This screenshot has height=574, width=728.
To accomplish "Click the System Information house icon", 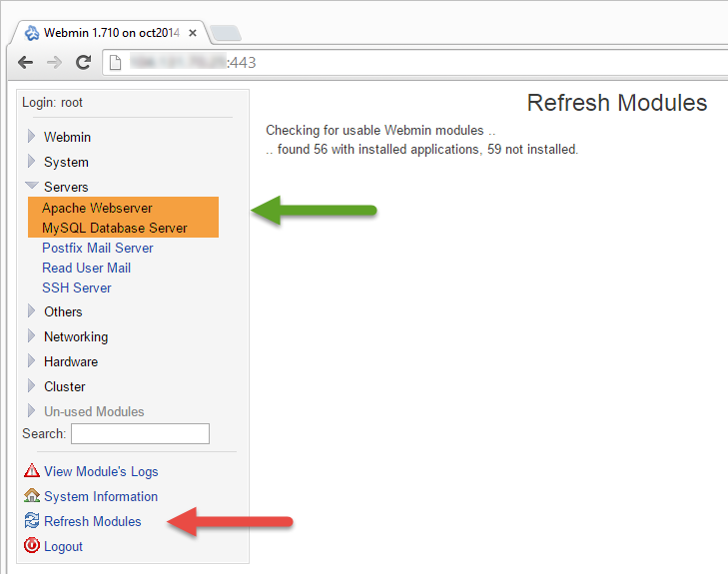I will [32, 495].
